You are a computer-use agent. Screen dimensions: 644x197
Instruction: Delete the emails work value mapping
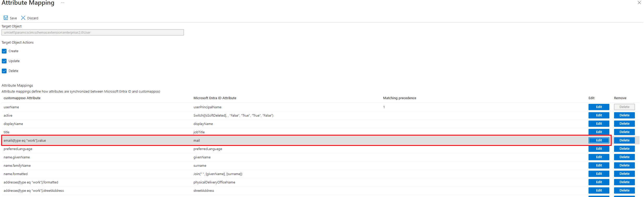pos(624,140)
